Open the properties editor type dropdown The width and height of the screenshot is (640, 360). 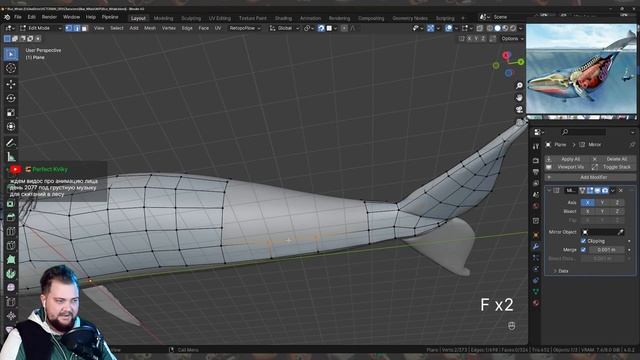[539, 132]
